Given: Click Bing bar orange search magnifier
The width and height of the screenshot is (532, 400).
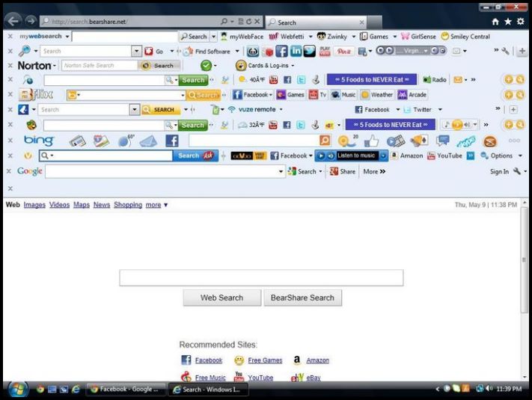Looking at the screenshot, I should (325, 141).
